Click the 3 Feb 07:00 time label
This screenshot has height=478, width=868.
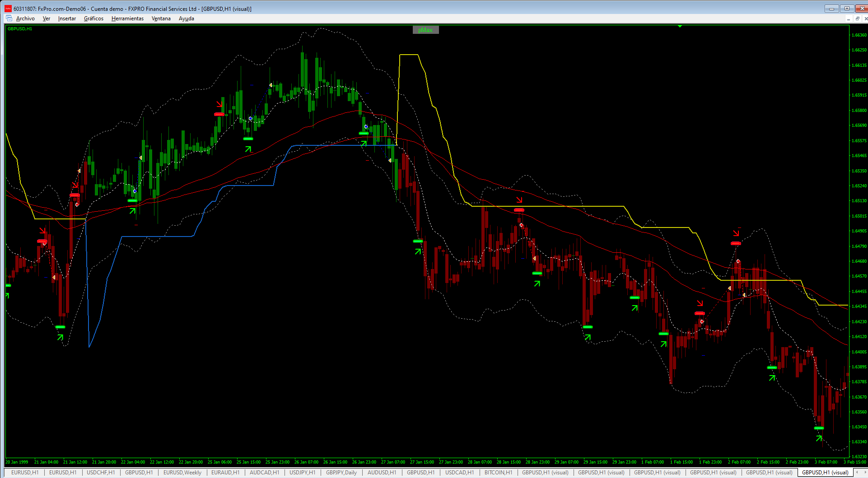point(826,462)
